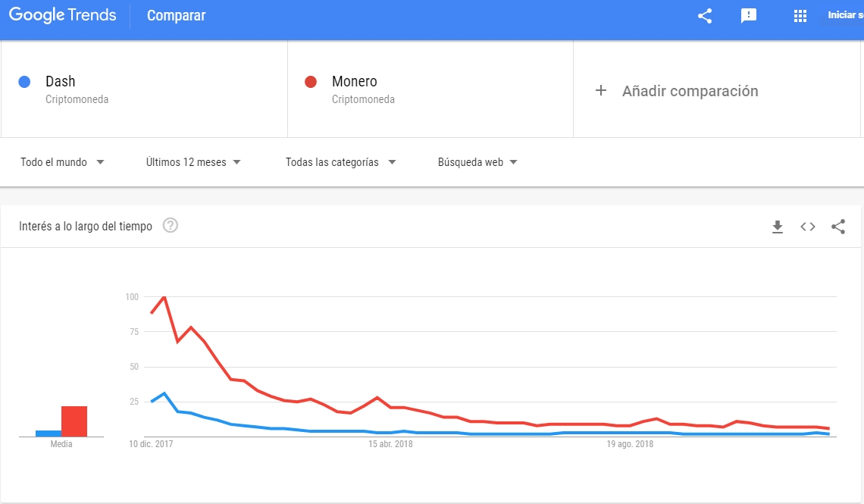Screen dimensions: 864x504
Task: Click the Google Trends logo
Action: coord(63,15)
